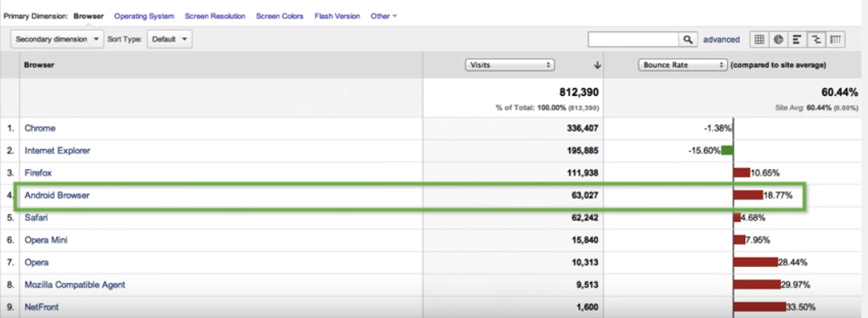Select Screen Colors dimension
The width and height of the screenshot is (868, 318).
click(280, 16)
